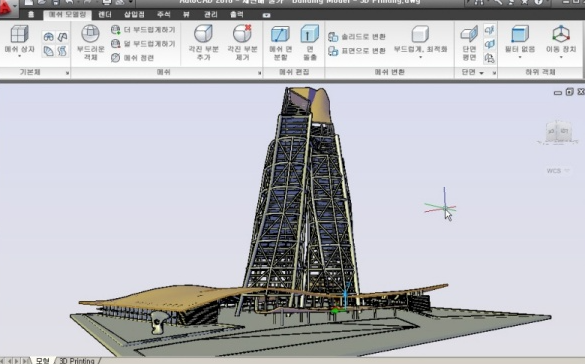Viewport: 585px width, 364px height.
Task: Click 표면으로 변환 convert to surface
Action: (x=357, y=51)
